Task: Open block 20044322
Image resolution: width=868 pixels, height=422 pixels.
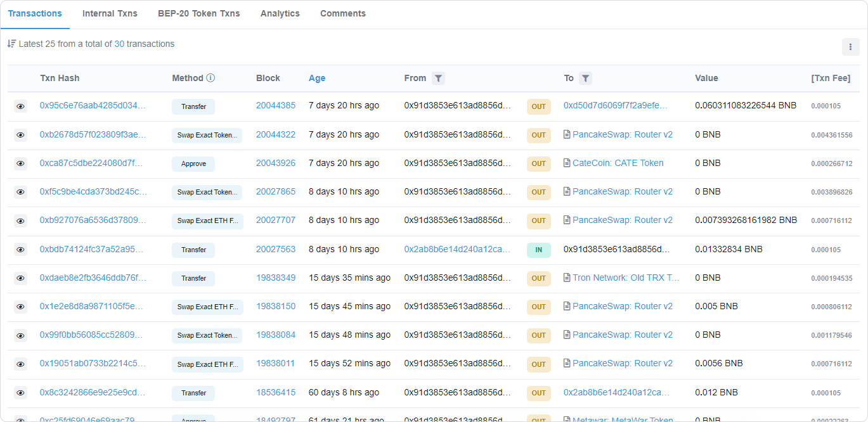Action: [276, 134]
